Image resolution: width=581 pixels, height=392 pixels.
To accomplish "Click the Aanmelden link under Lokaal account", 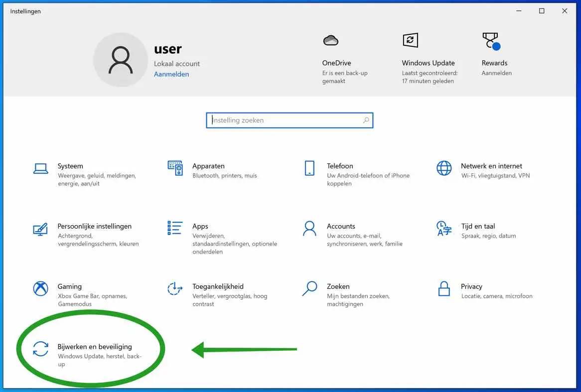I will pyautogui.click(x=171, y=74).
